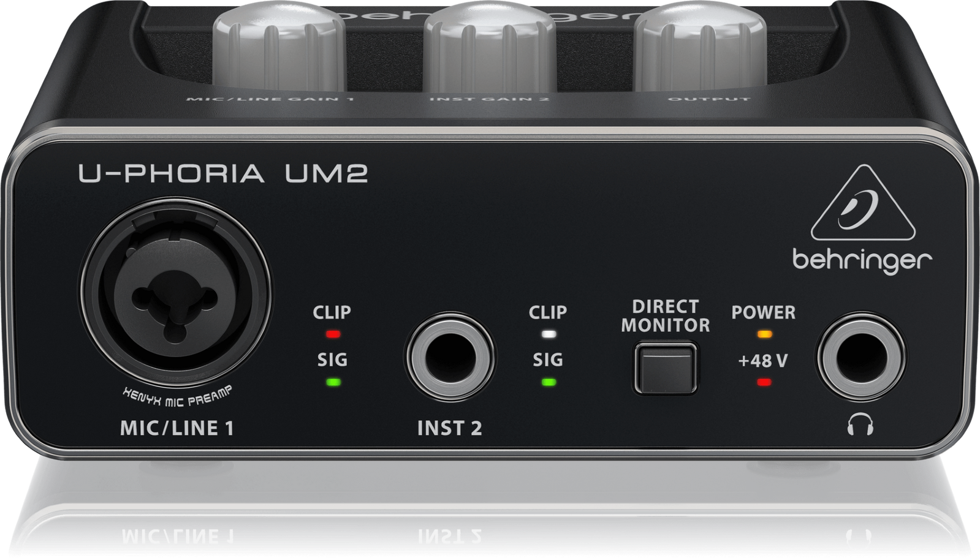Viewport: 980px width, 558px height.
Task: Click the green SIG LED beside the combo jack
Action: pyautogui.click(x=332, y=383)
